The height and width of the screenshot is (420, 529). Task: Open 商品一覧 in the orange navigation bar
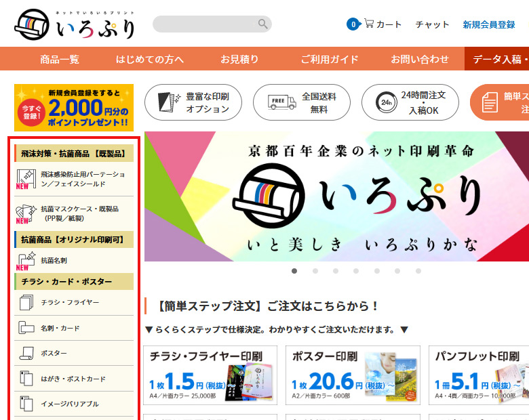point(60,60)
